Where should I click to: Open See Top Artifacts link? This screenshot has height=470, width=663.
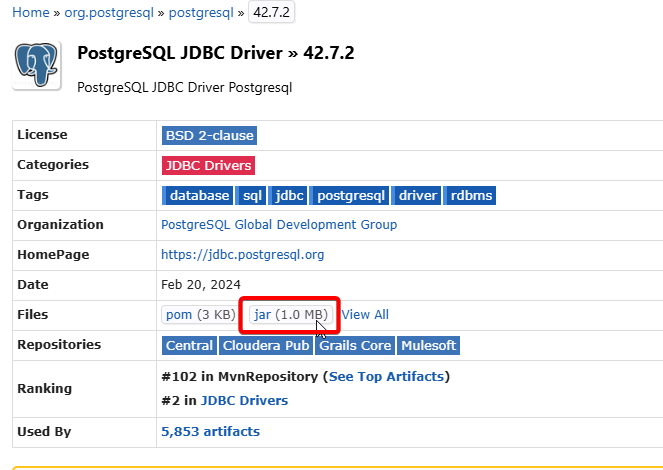tap(386, 376)
